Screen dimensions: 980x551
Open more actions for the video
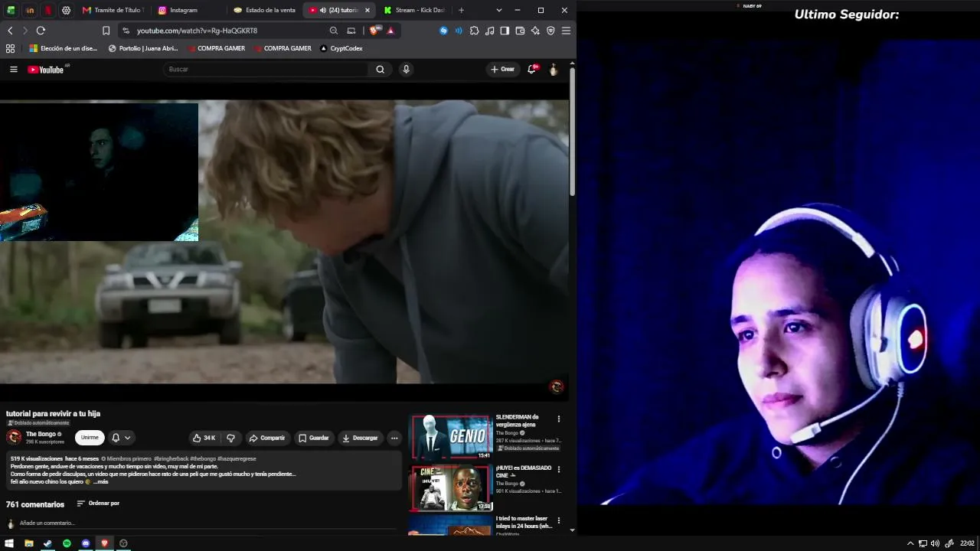point(394,439)
